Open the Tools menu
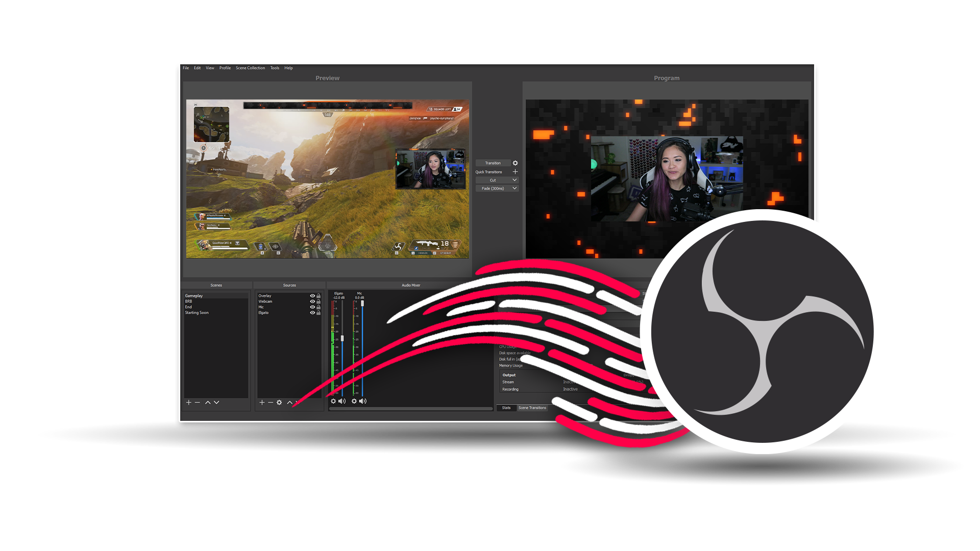 (x=274, y=68)
